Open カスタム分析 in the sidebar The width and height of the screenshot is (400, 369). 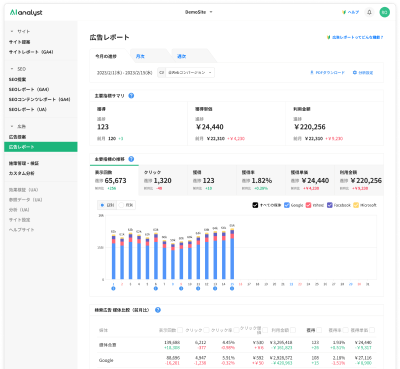(21, 173)
